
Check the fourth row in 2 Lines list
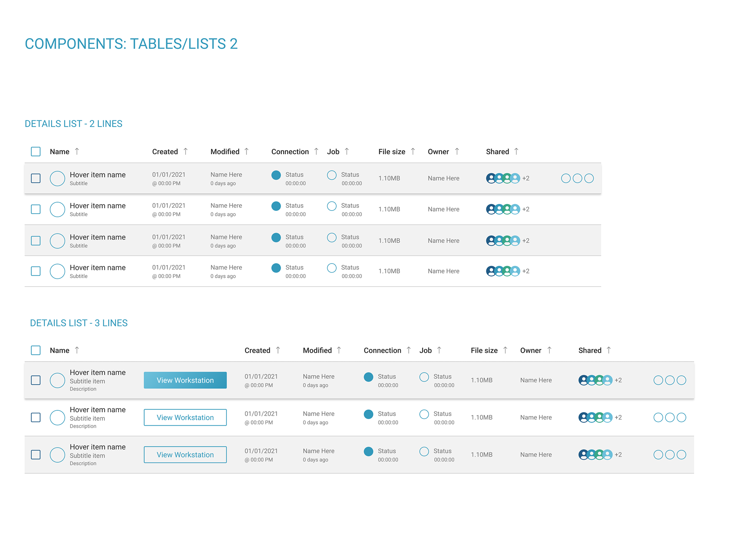(36, 271)
